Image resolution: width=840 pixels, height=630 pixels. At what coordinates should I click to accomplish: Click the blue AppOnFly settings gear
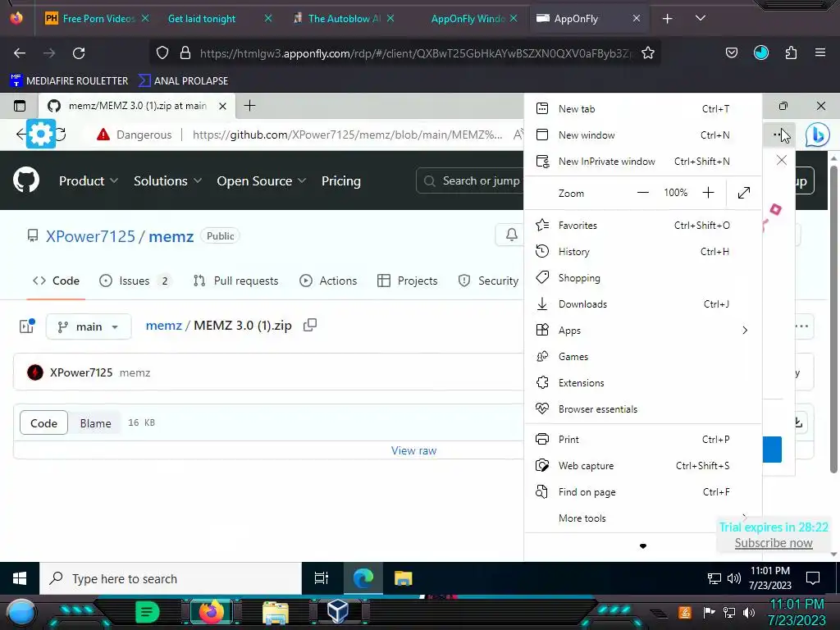pos(41,134)
